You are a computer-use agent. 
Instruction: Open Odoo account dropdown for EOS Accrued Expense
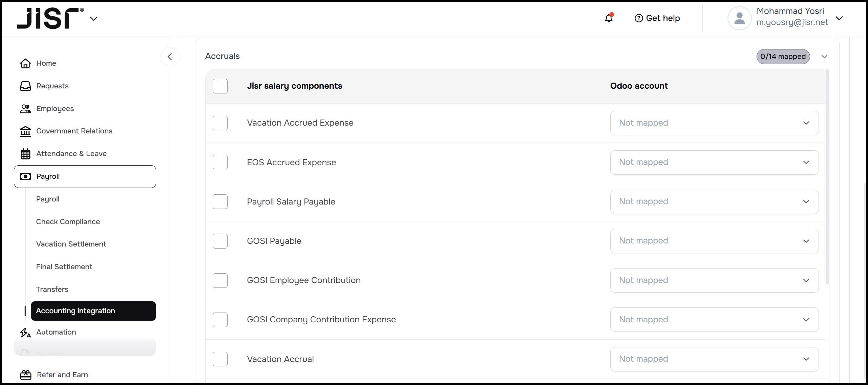point(714,162)
